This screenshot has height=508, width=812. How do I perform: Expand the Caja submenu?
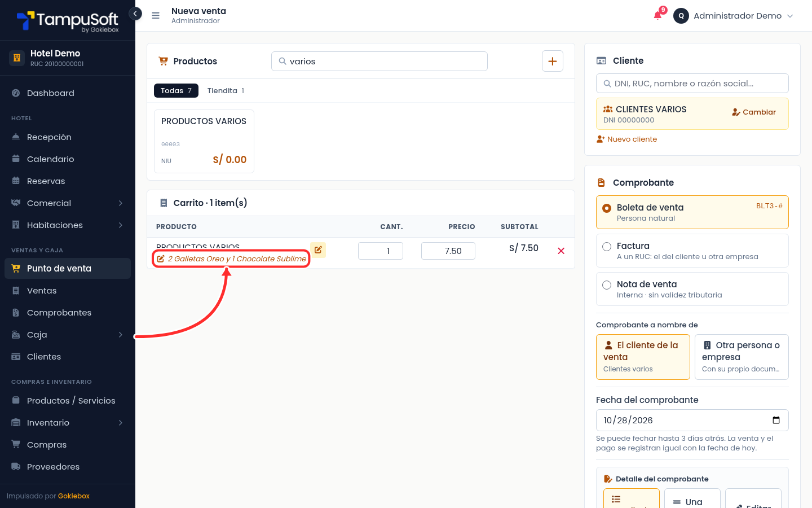tap(68, 335)
